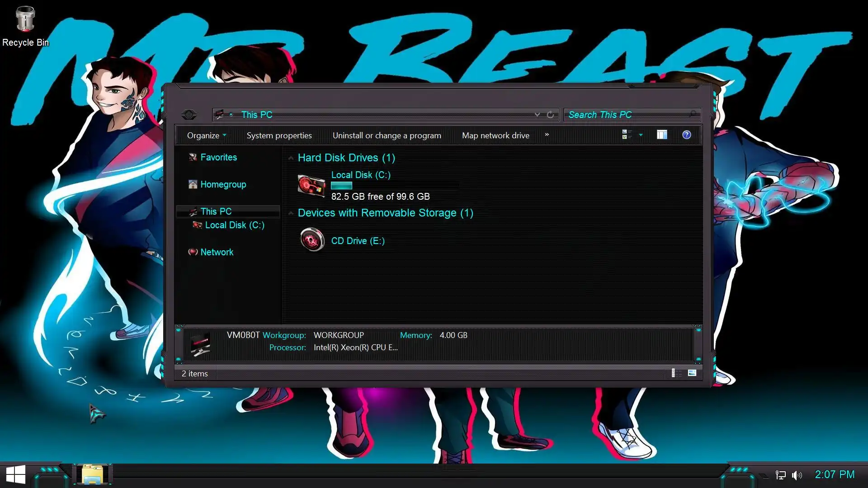Viewport: 868px width, 488px height.
Task: Open the address bar history dropdown arrow
Action: (537, 115)
